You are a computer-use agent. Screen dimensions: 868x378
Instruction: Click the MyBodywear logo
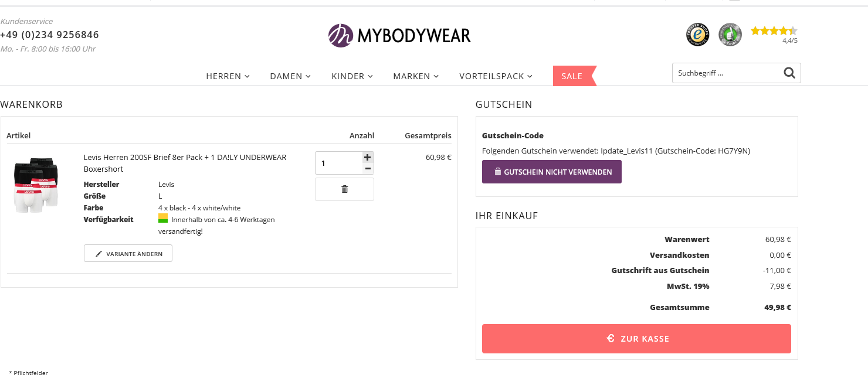[x=399, y=36]
